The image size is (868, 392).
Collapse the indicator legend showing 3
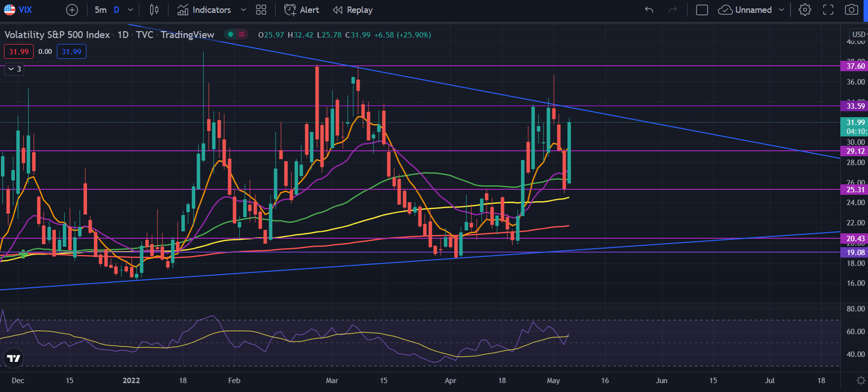coord(13,69)
